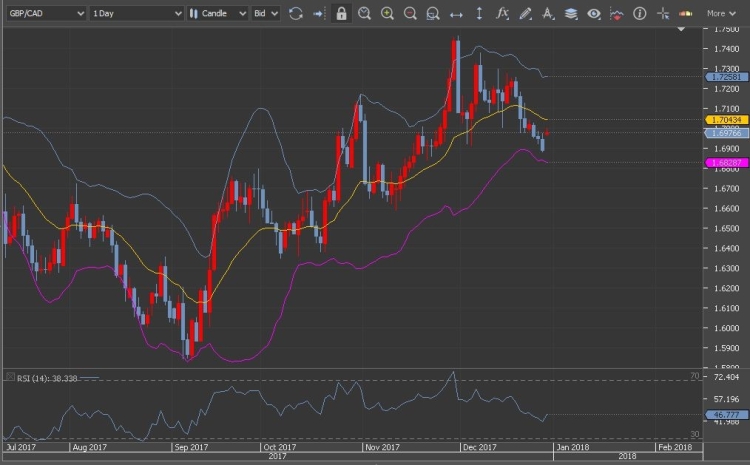Toggle the chart lock padlock icon
The image size is (750, 465).
(342, 13)
